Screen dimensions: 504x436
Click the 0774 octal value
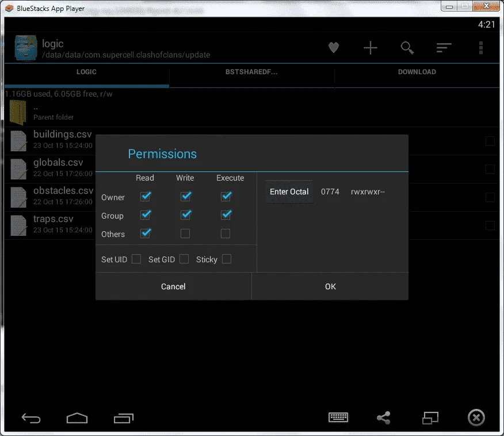330,192
